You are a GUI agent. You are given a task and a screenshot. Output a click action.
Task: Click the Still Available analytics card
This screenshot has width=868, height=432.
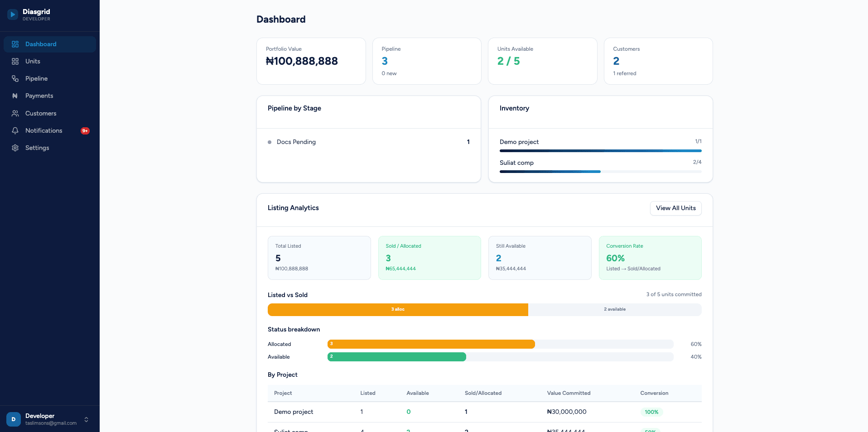[540, 258]
